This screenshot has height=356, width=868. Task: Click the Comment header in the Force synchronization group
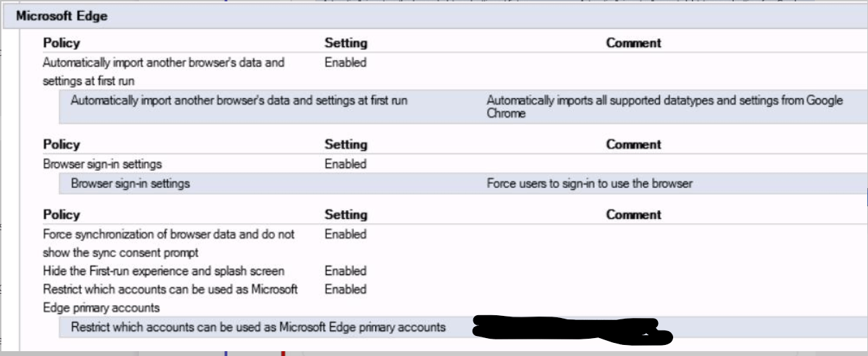click(x=634, y=215)
